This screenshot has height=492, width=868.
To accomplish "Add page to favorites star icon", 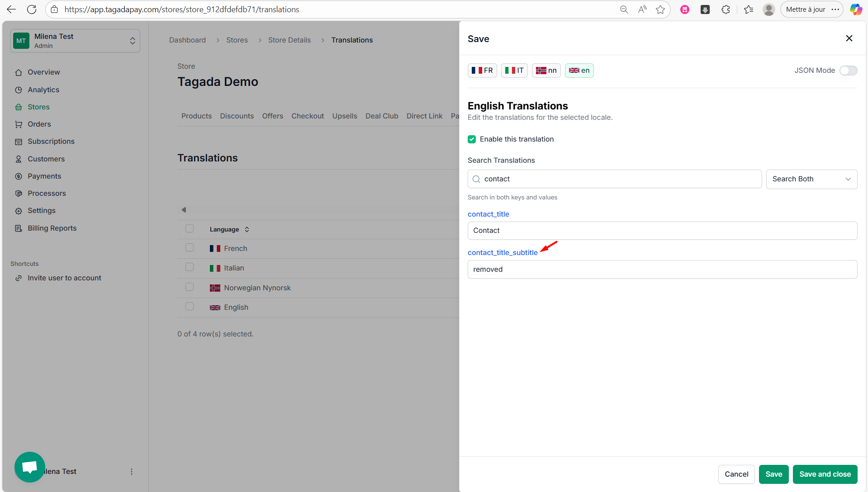I will [660, 9].
